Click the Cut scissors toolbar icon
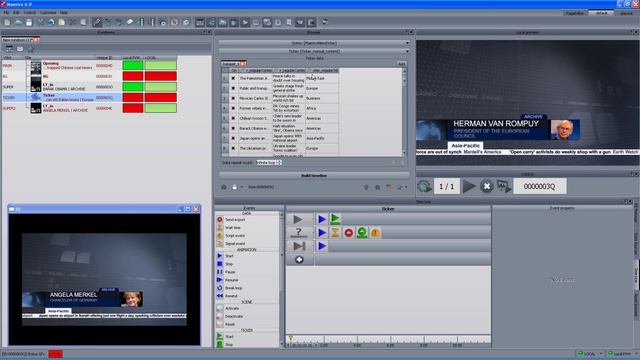Viewport: 640px width, 360px height. tap(40, 22)
